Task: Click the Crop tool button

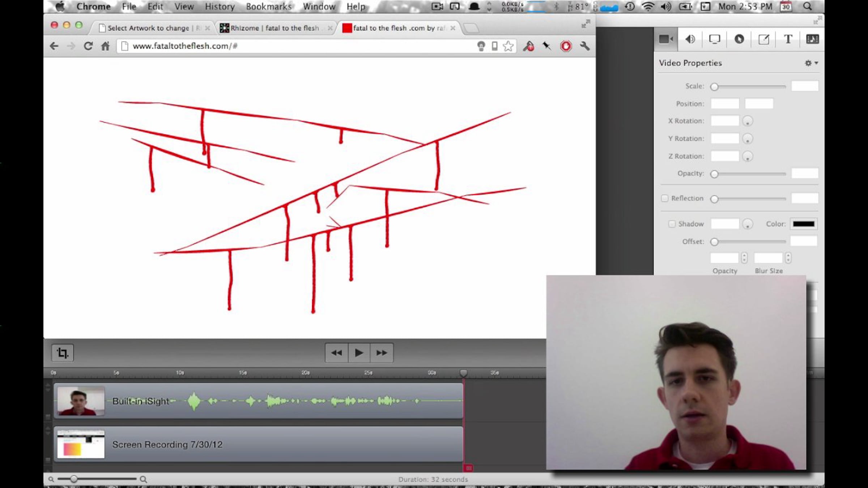Action: click(x=63, y=353)
